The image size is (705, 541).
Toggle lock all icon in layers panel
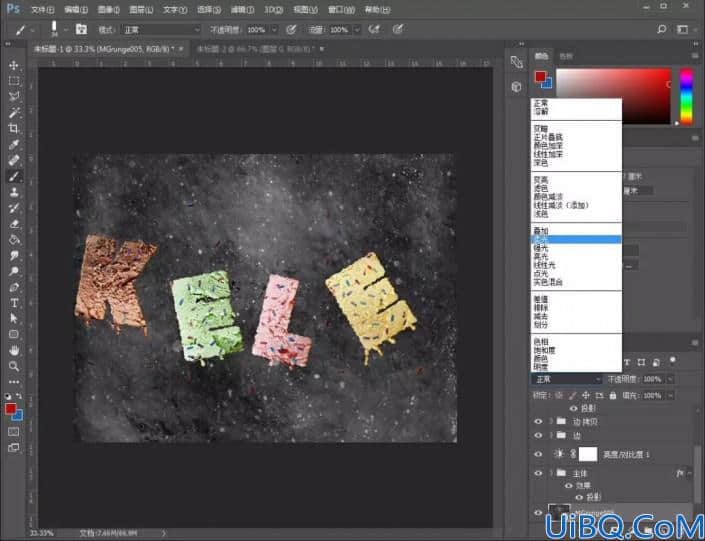[x=612, y=396]
